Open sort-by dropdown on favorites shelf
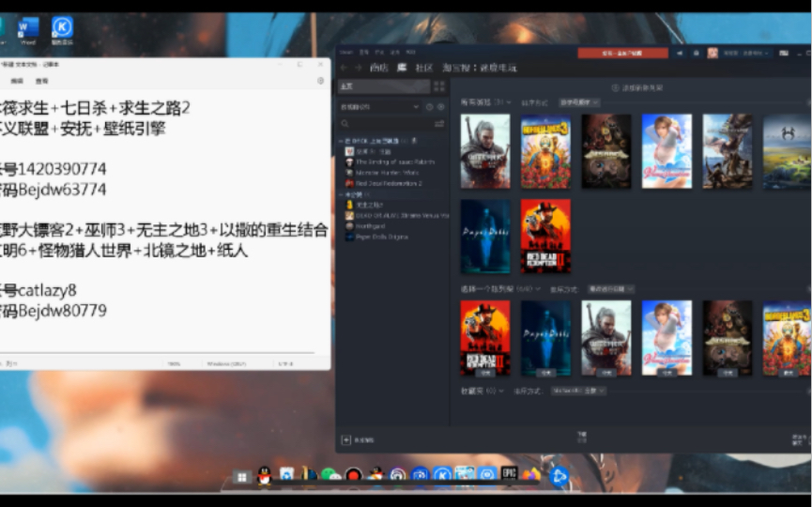Viewport: 812px width, 507px height. pyautogui.click(x=578, y=391)
